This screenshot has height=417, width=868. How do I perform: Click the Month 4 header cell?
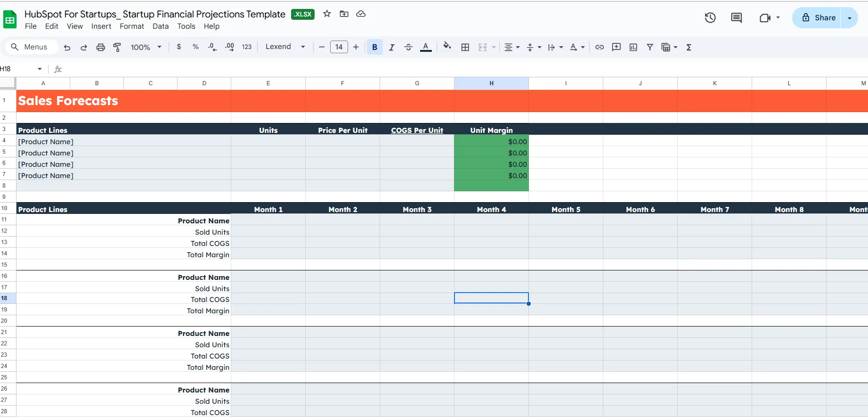(491, 209)
